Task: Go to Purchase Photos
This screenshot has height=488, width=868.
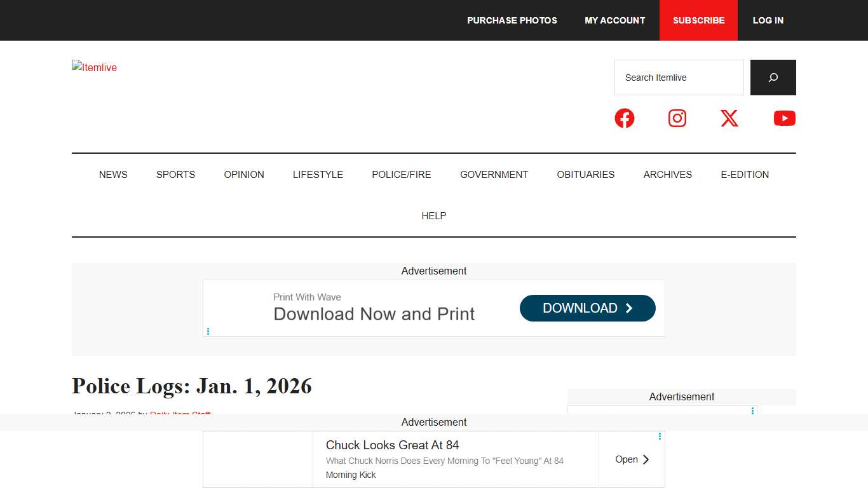Action: [512, 20]
